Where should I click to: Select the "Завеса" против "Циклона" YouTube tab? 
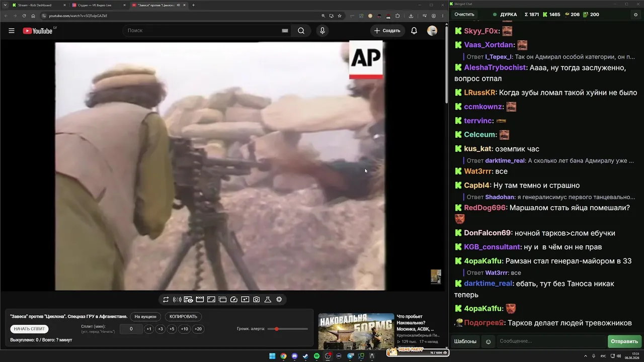tap(159, 5)
